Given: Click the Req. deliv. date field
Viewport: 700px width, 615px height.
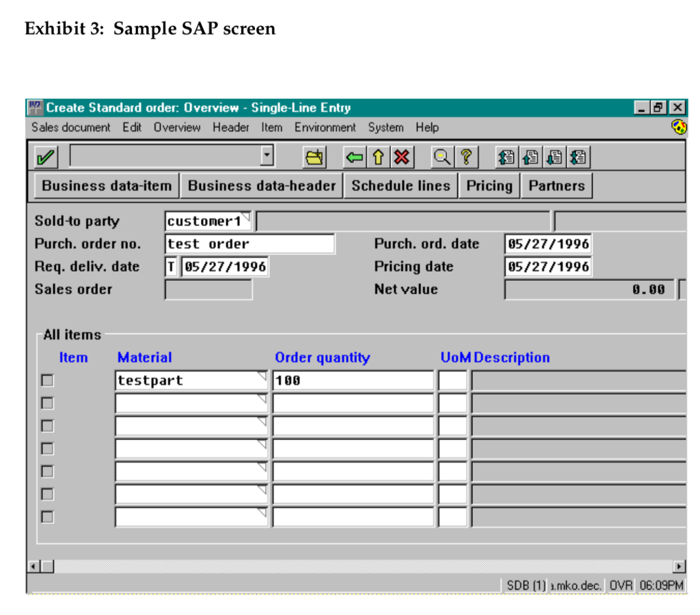Looking at the screenshot, I should click(225, 266).
